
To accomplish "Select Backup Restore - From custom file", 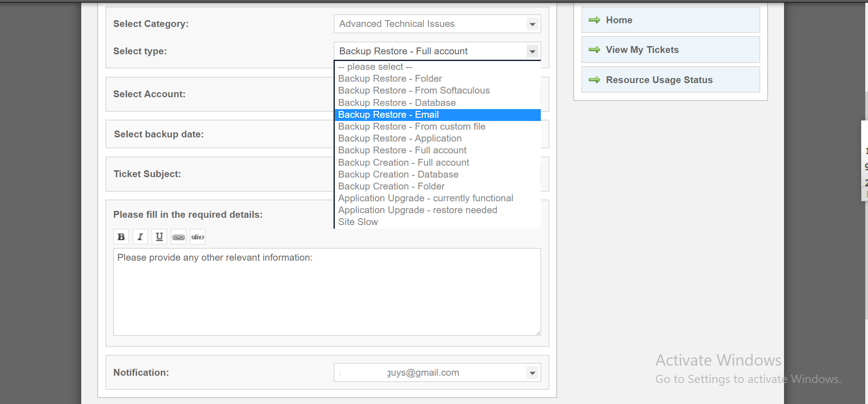I will coord(411,126).
